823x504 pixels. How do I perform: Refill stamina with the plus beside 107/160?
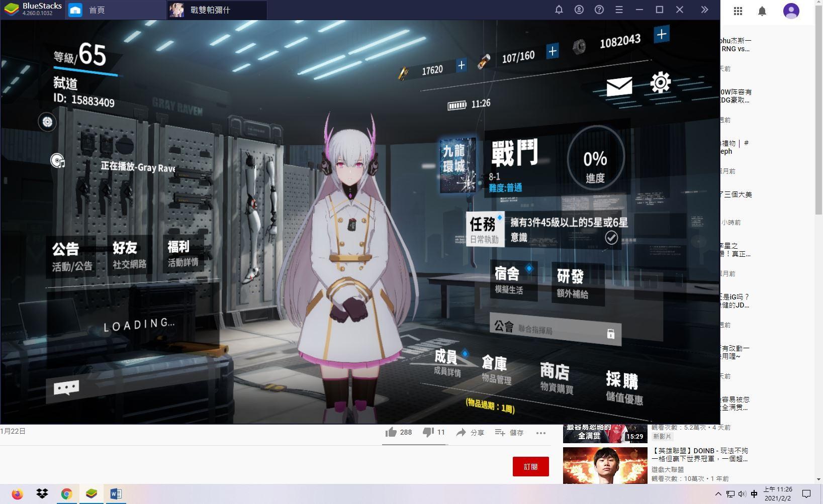(x=552, y=51)
